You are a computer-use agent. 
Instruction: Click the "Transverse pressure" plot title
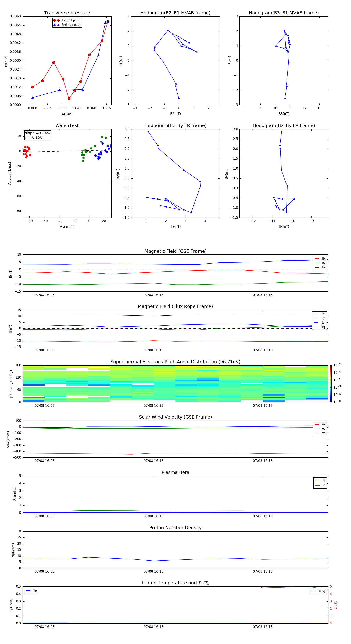(67, 13)
